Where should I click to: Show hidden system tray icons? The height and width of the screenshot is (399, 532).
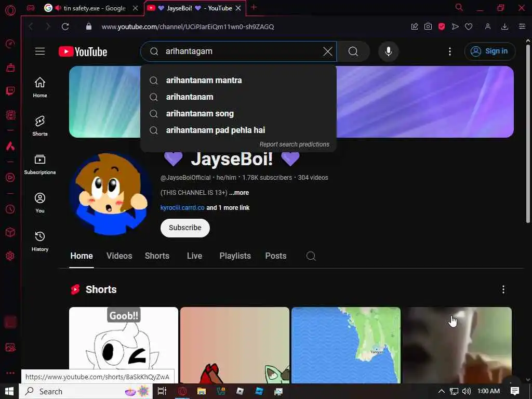pos(442,391)
